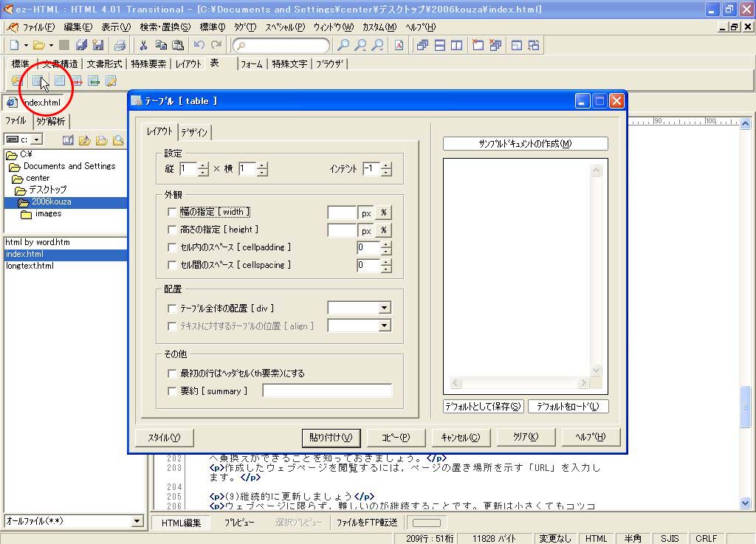Check the cellspacing checkbox

point(171,264)
